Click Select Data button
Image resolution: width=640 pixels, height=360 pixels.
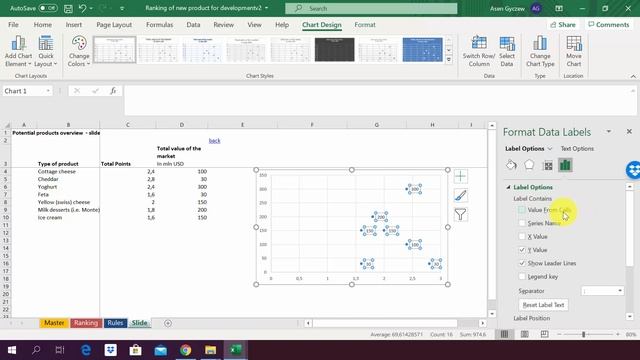507,51
